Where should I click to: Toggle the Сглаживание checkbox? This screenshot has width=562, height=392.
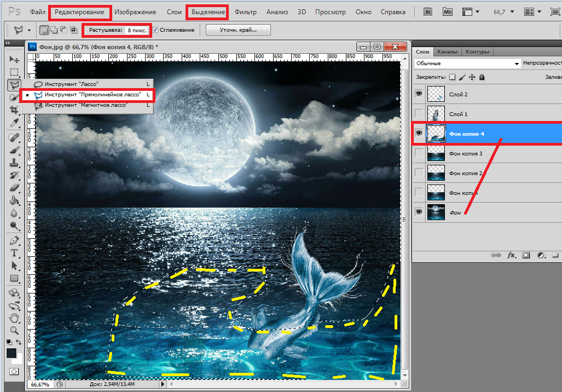click(x=155, y=30)
